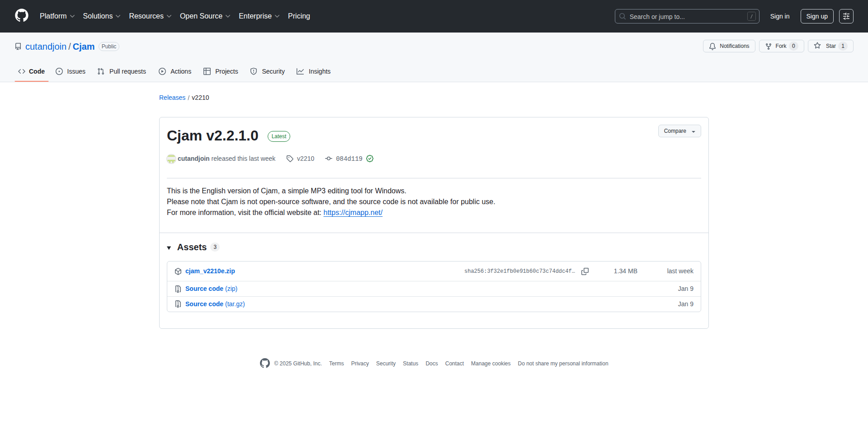868x425 pixels.
Task: Select the sha256 hash text
Action: pos(520,271)
